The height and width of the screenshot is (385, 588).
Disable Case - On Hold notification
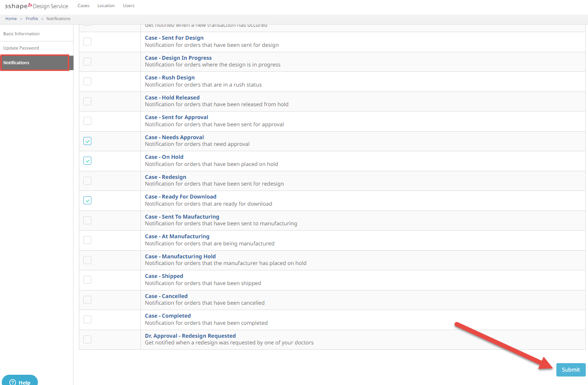(87, 161)
